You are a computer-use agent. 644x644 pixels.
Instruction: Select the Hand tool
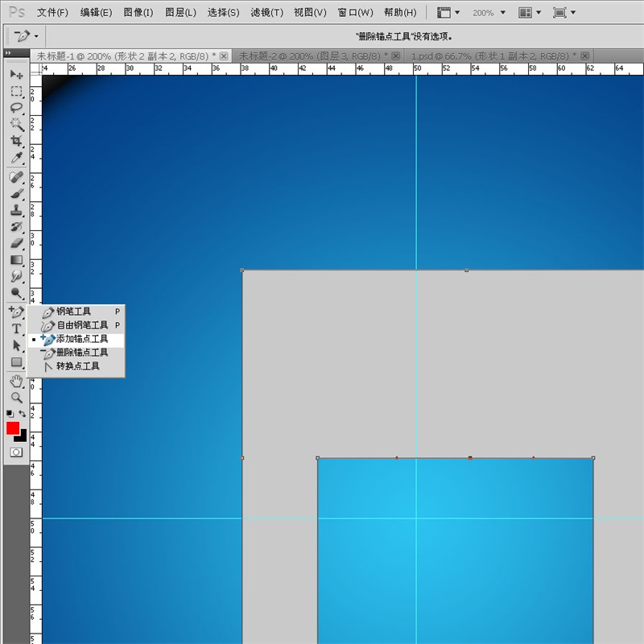(16, 381)
